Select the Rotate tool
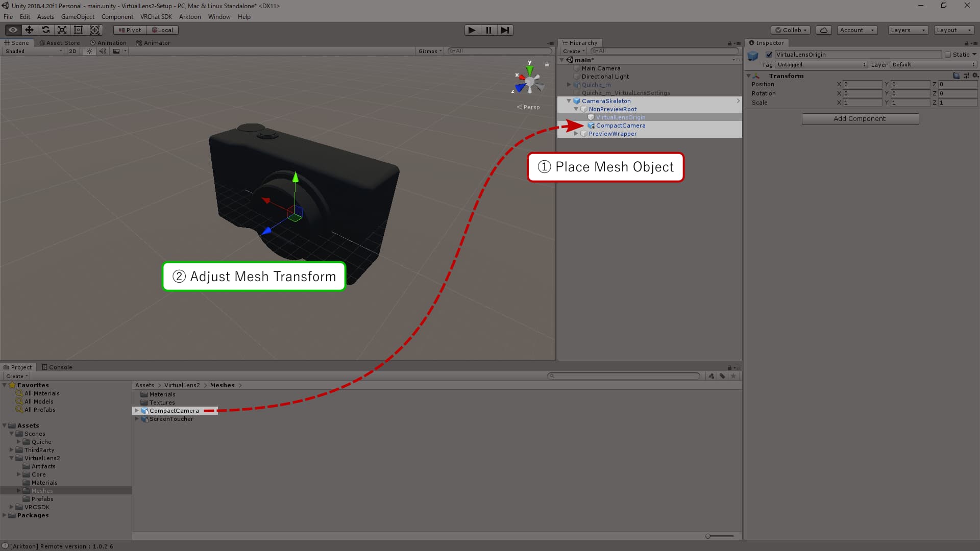The height and width of the screenshot is (551, 980). point(45,30)
